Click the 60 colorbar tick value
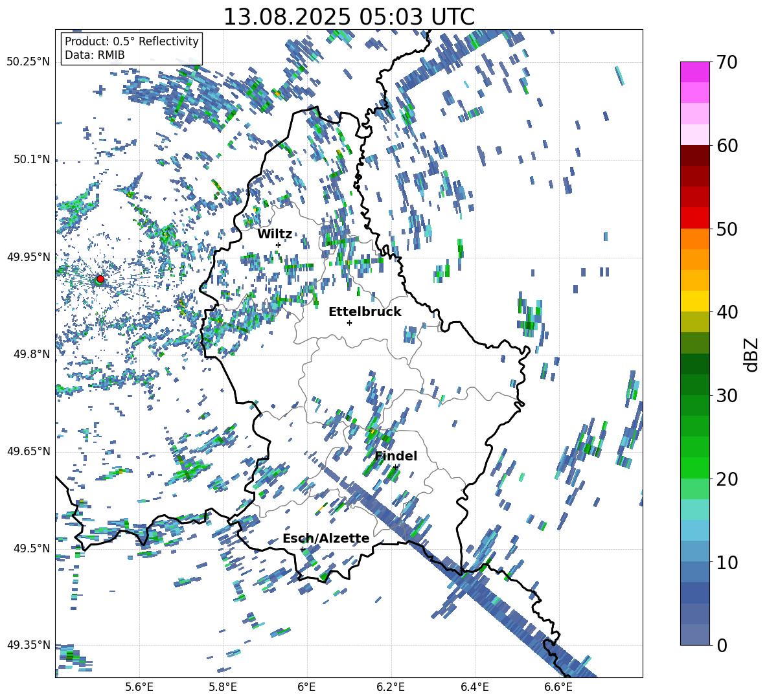Screen dimensions: 767x700 click(727, 146)
